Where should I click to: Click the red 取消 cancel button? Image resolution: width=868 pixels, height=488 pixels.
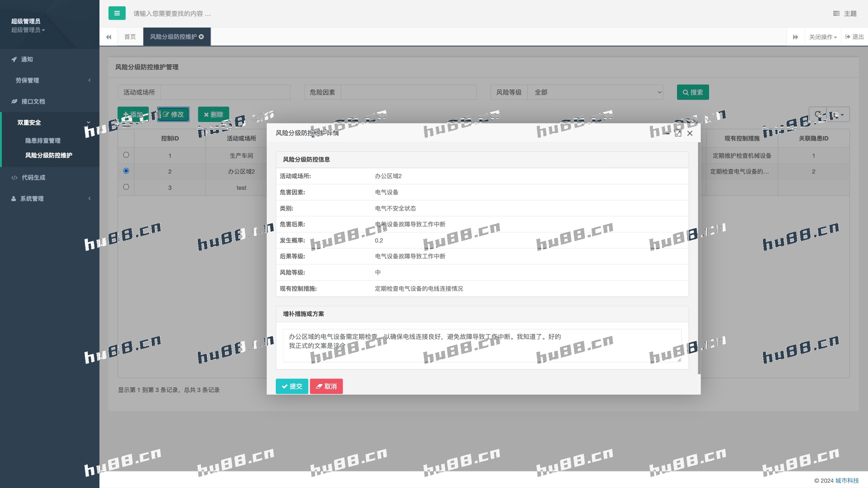click(x=326, y=386)
